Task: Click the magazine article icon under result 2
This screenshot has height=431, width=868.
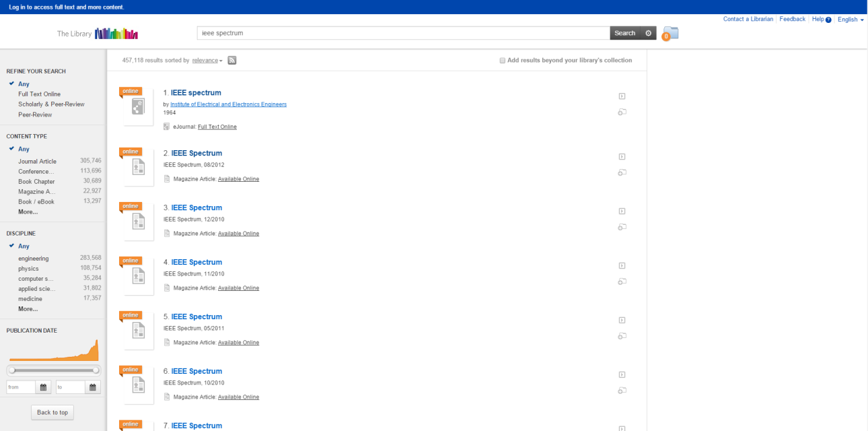Action: (167, 179)
